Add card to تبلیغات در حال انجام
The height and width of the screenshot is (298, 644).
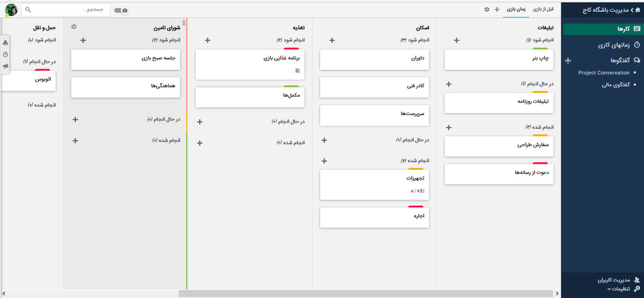[x=449, y=84]
